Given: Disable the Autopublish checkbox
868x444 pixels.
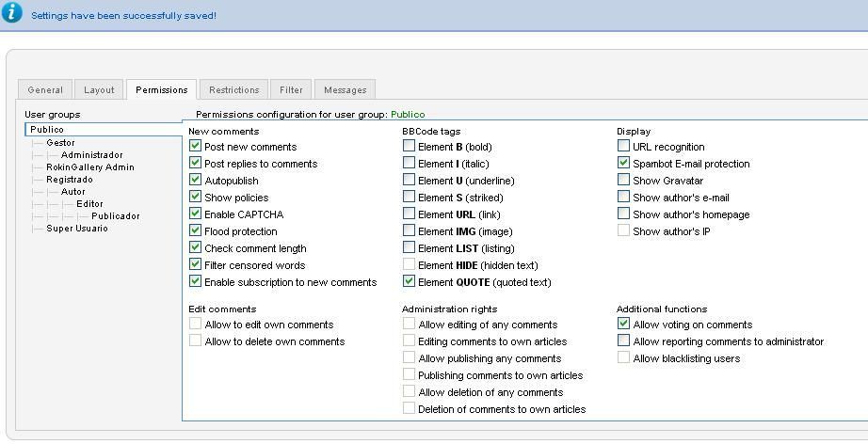Looking at the screenshot, I should click(195, 180).
